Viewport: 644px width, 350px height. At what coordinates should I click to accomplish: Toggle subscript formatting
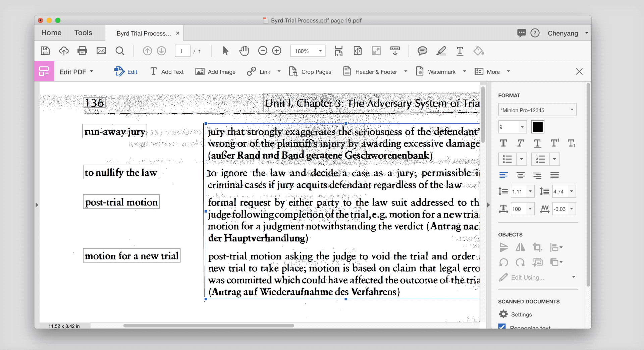[572, 143]
